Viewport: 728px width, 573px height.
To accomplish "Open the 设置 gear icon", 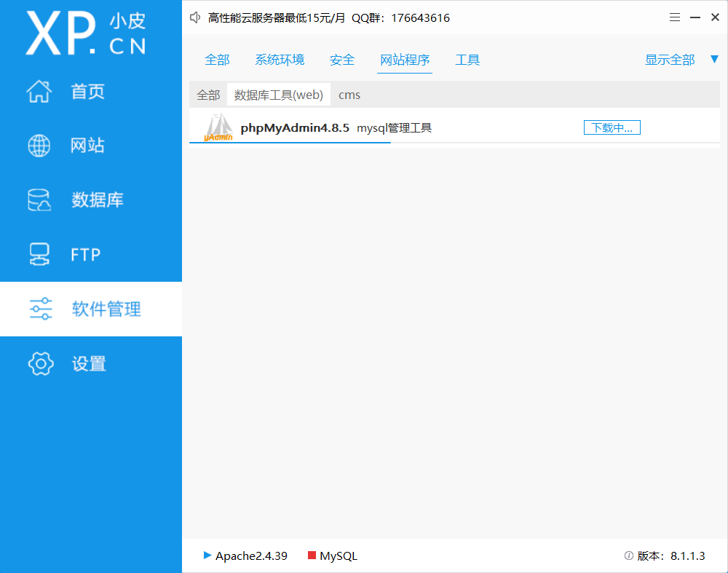I will [41, 363].
